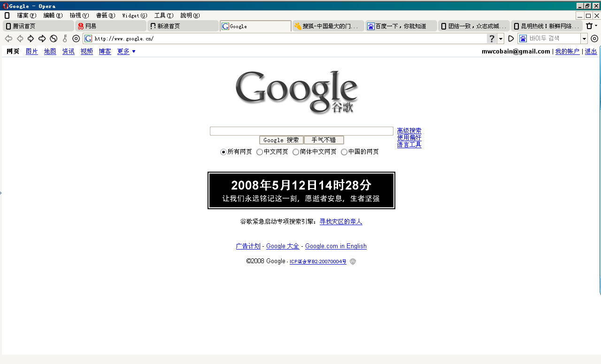Screen dimensions: 601x364
Task: Click the question mark icon in address bar
Action: point(492,38)
